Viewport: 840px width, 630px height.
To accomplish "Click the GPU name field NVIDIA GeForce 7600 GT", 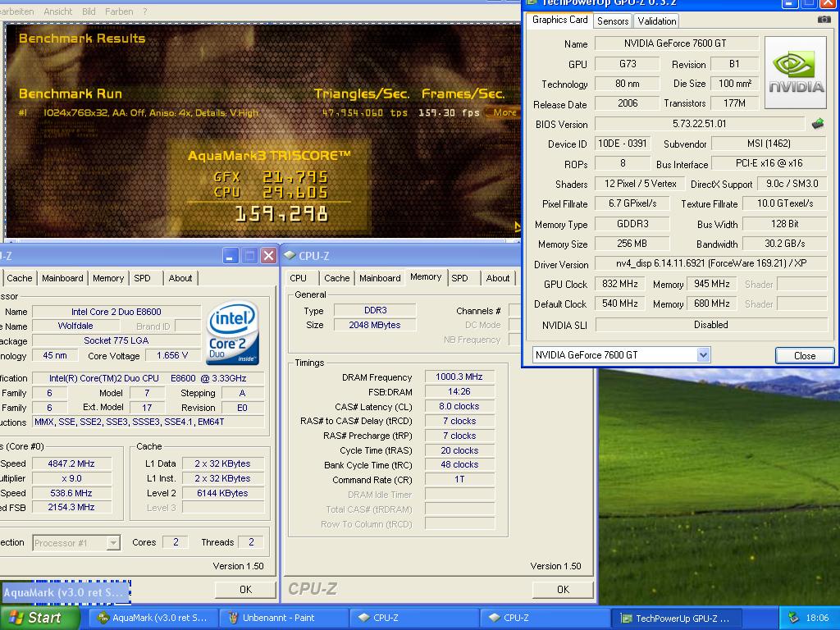I will (x=677, y=43).
